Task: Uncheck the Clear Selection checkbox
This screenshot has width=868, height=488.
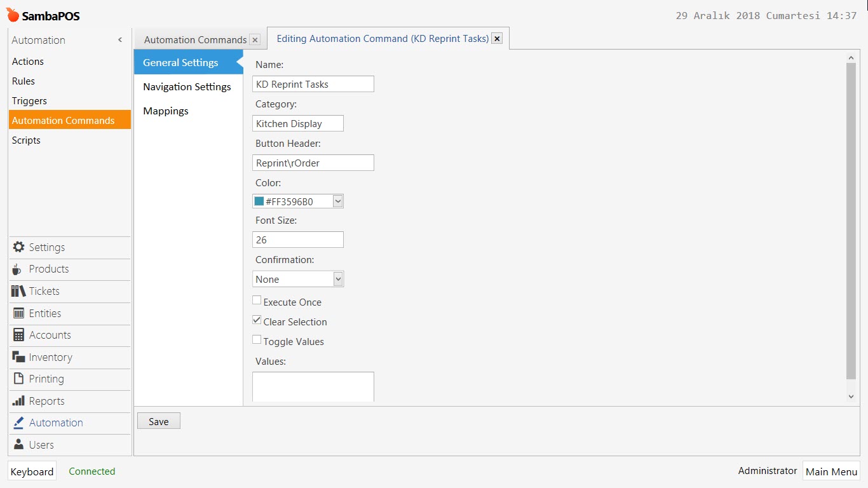Action: click(257, 320)
